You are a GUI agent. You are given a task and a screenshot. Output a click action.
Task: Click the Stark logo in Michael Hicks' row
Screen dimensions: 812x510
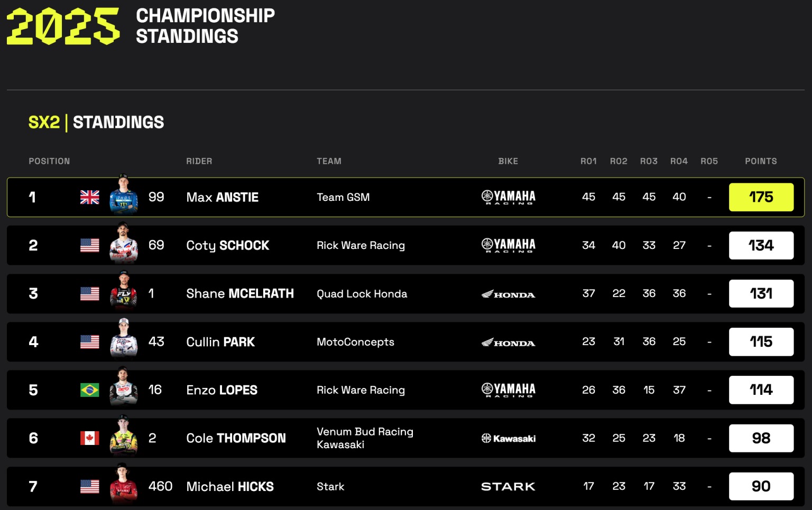[x=508, y=487]
